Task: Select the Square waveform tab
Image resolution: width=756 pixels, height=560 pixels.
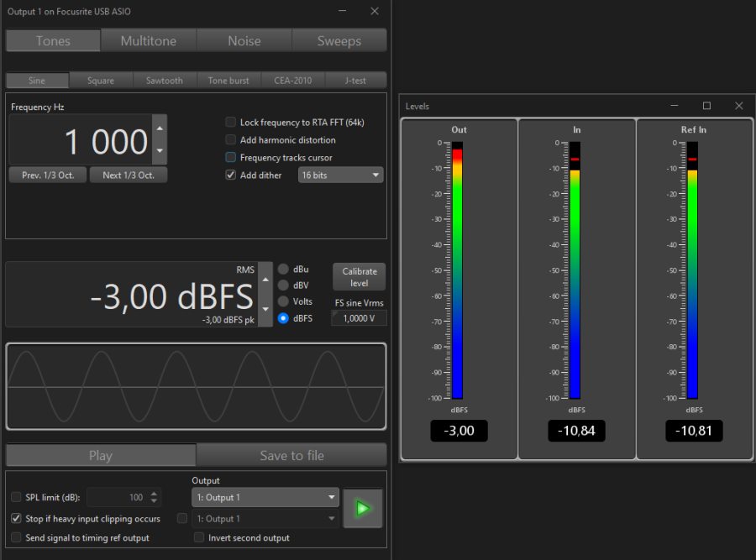Action: pyautogui.click(x=101, y=81)
